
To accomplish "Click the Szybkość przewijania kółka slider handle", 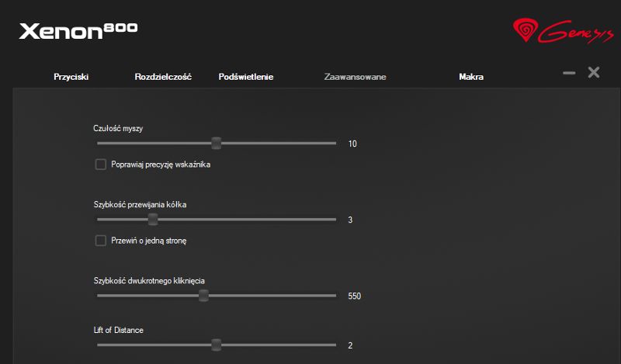I will pos(153,219).
